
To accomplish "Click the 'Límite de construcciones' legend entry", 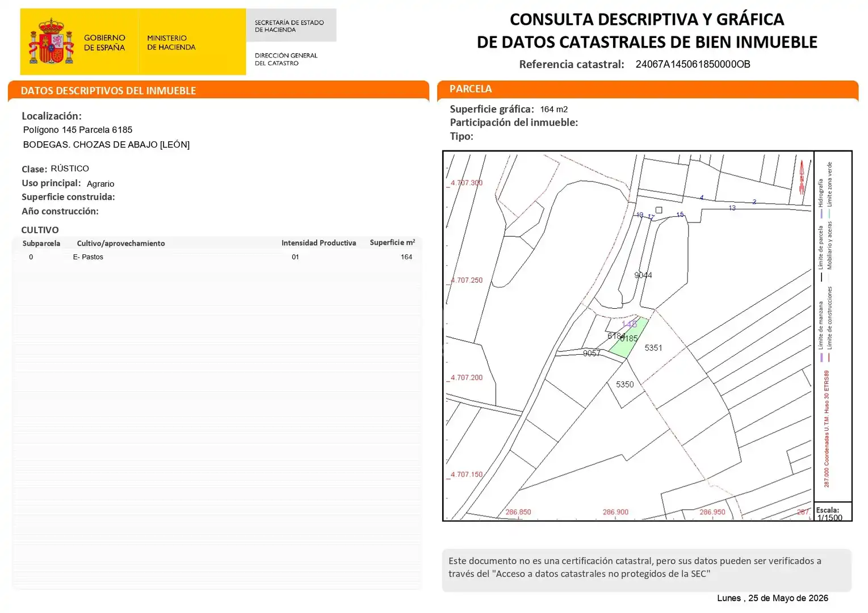I will click(x=829, y=324).
